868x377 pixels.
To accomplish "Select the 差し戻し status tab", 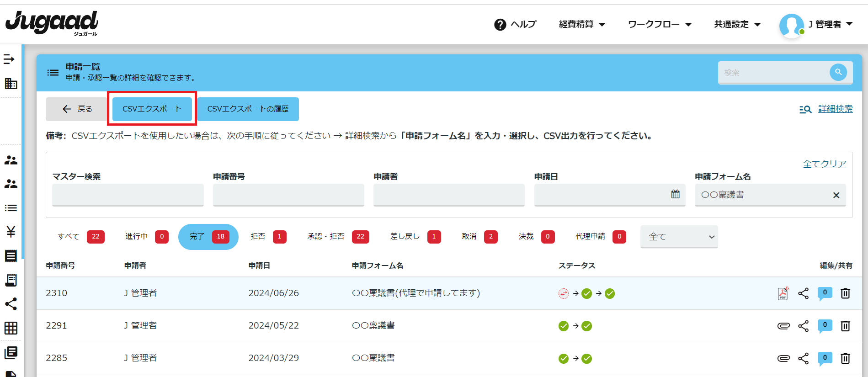I will pyautogui.click(x=415, y=236).
